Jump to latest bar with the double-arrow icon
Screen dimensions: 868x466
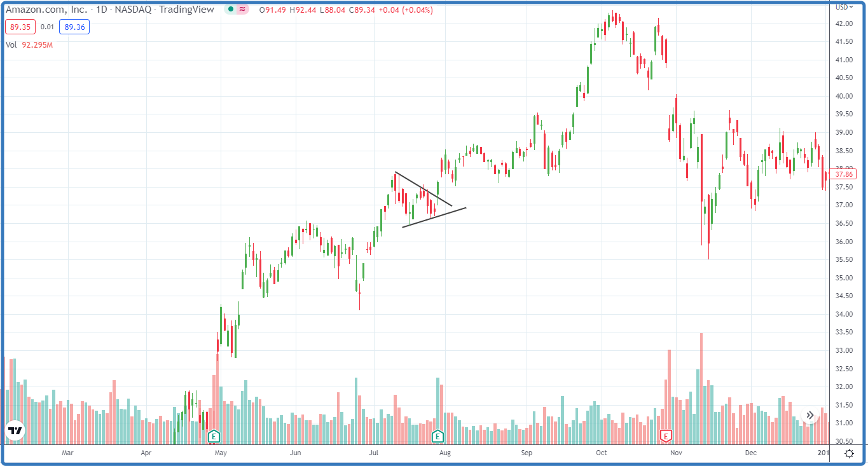[810, 414]
